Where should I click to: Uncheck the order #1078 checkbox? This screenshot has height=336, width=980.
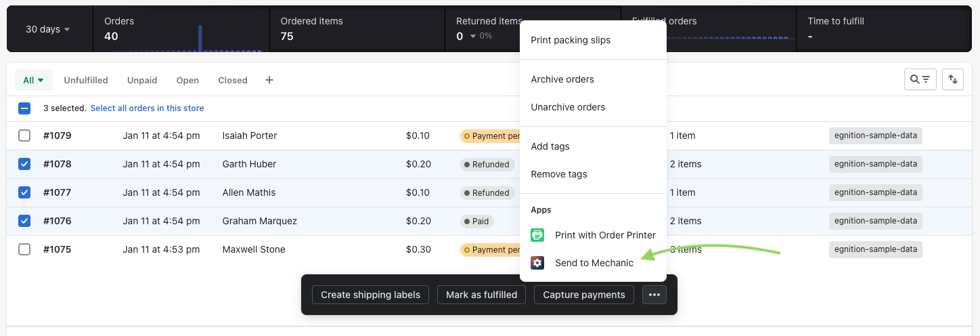coord(24,164)
